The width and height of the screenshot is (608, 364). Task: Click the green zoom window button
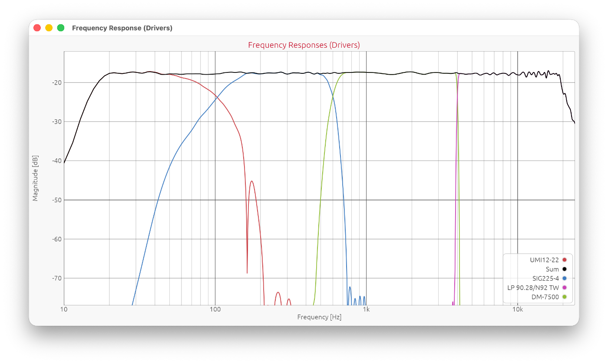coord(61,28)
